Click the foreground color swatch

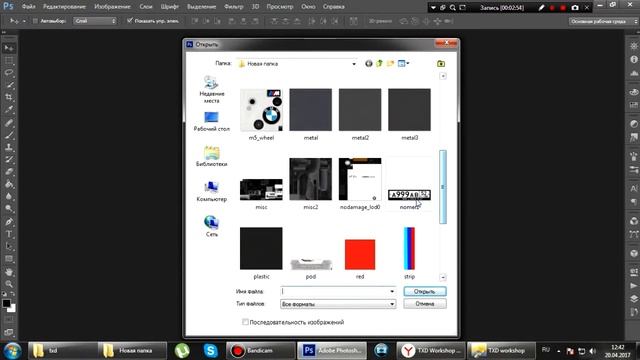tap(6, 303)
